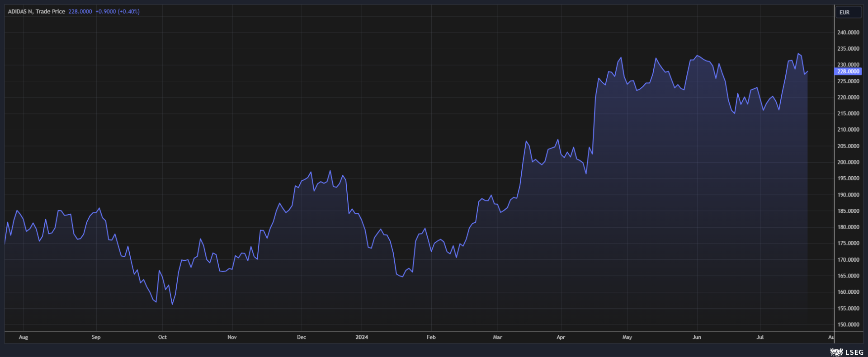Click the Apr label on the time axis
Viewport: 868px width, 357px height.
(561, 337)
